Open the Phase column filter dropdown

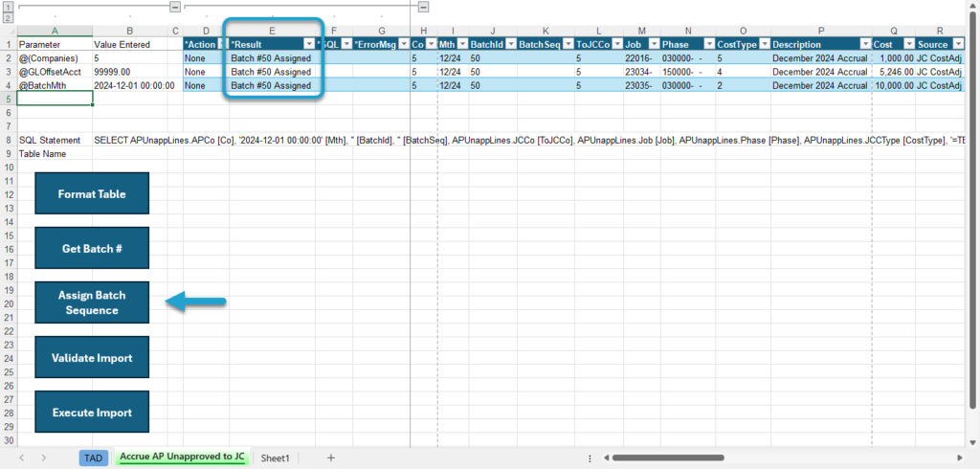pos(709,44)
